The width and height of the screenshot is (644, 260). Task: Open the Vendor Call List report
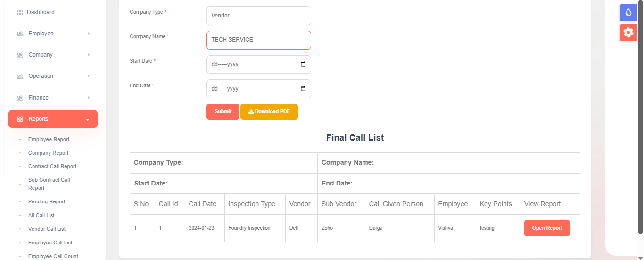pyautogui.click(x=47, y=229)
